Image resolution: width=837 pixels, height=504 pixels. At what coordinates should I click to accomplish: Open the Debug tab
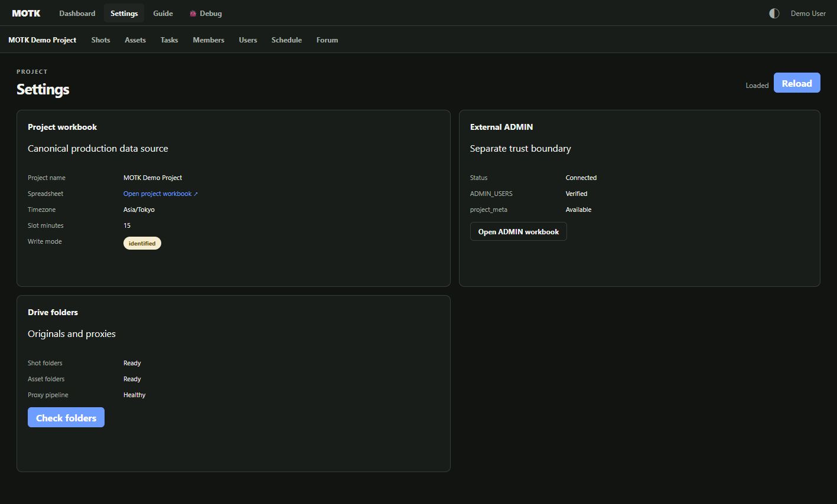click(206, 13)
